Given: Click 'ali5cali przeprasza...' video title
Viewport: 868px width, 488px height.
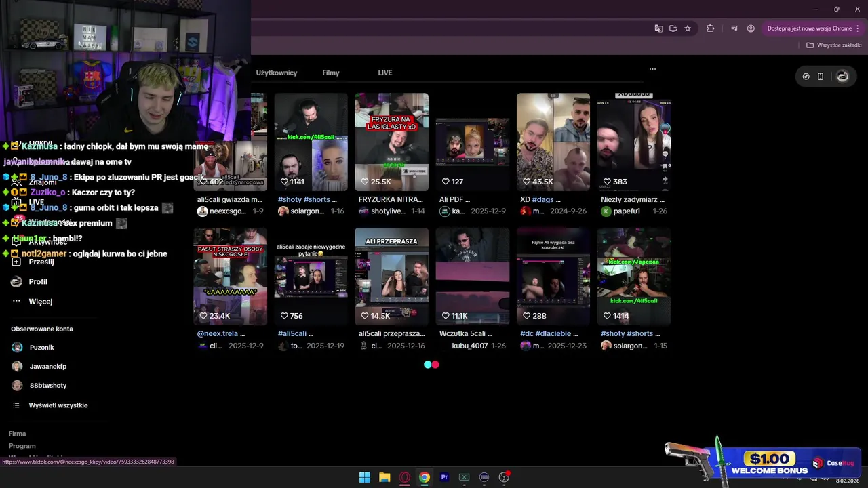Looking at the screenshot, I should click(391, 333).
